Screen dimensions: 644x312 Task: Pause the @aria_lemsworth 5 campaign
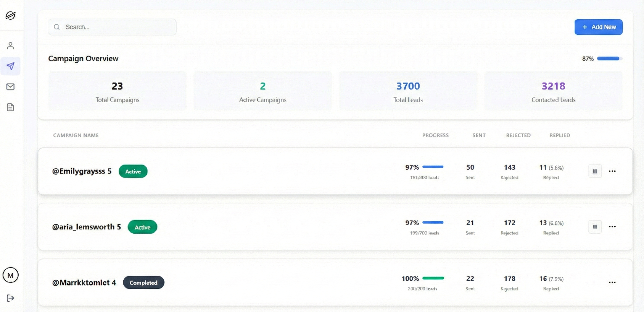595,227
